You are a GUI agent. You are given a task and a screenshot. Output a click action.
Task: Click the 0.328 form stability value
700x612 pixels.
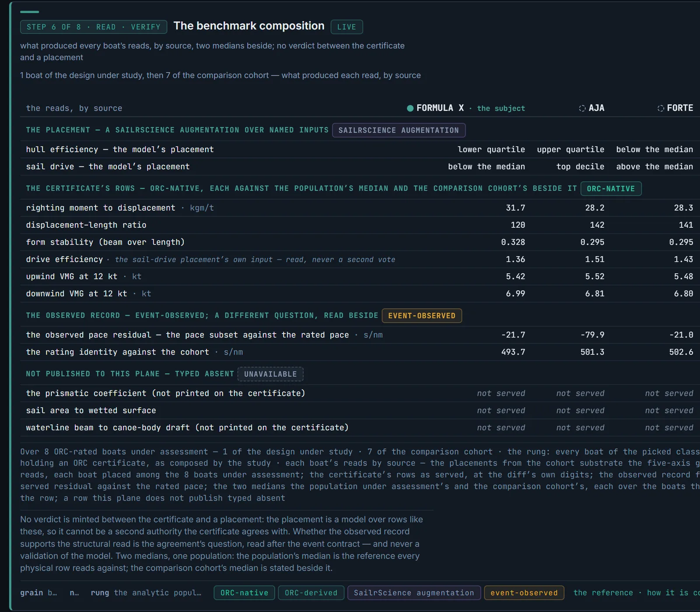pyautogui.click(x=513, y=242)
